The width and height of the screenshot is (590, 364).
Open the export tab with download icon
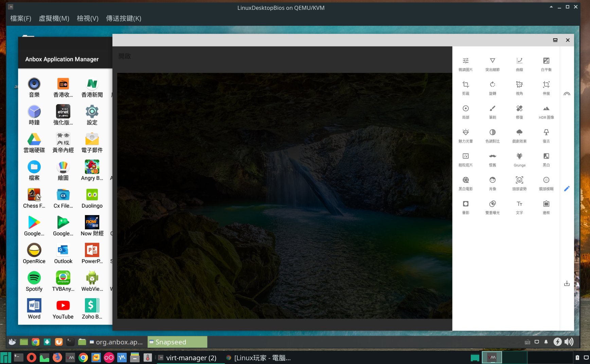567,283
